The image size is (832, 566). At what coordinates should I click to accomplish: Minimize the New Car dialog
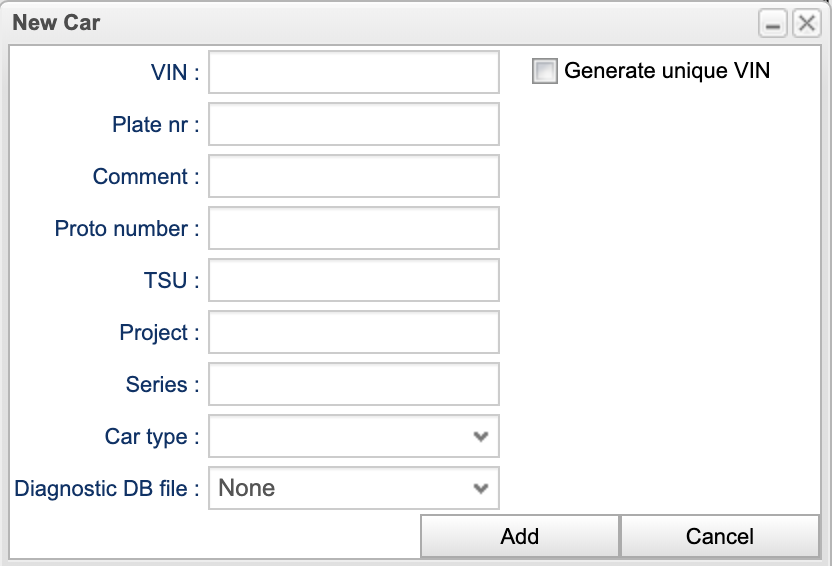click(773, 23)
